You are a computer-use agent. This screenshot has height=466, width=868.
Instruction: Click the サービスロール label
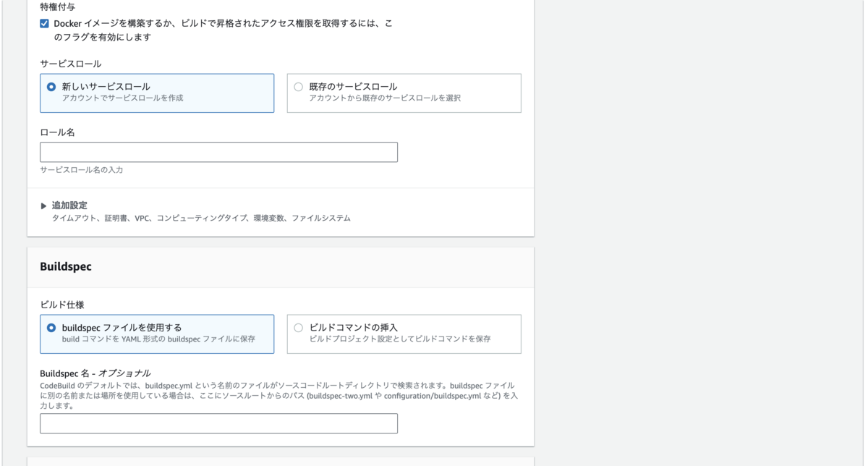[71, 64]
